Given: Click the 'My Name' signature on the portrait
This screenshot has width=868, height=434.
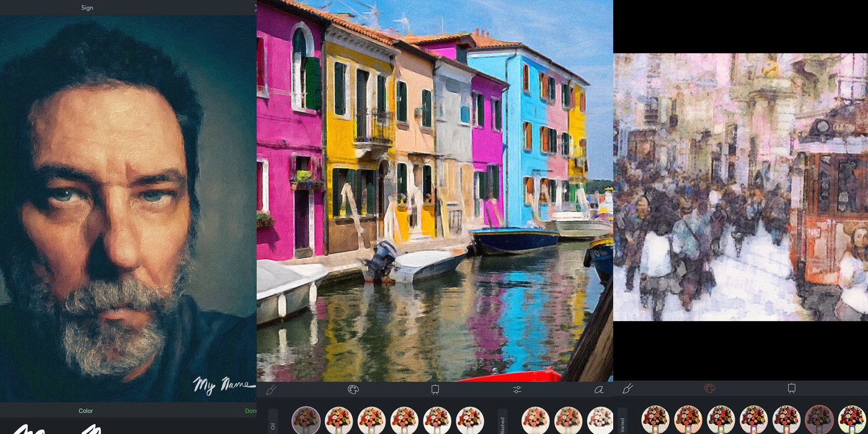Looking at the screenshot, I should pyautogui.click(x=224, y=384).
